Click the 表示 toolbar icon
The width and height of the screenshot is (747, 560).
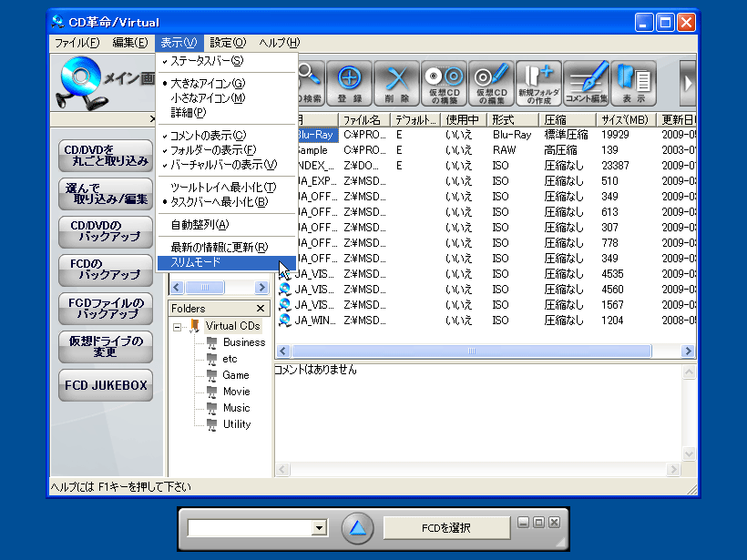pyautogui.click(x=634, y=84)
